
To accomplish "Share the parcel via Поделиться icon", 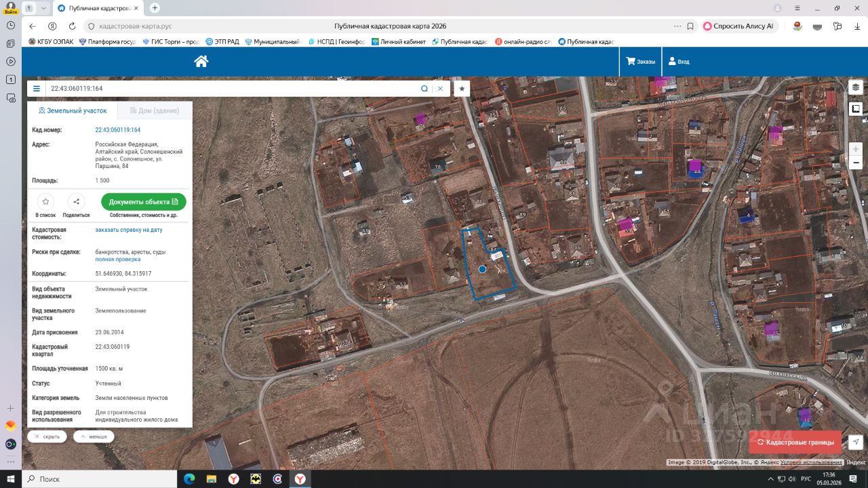I will coord(76,201).
